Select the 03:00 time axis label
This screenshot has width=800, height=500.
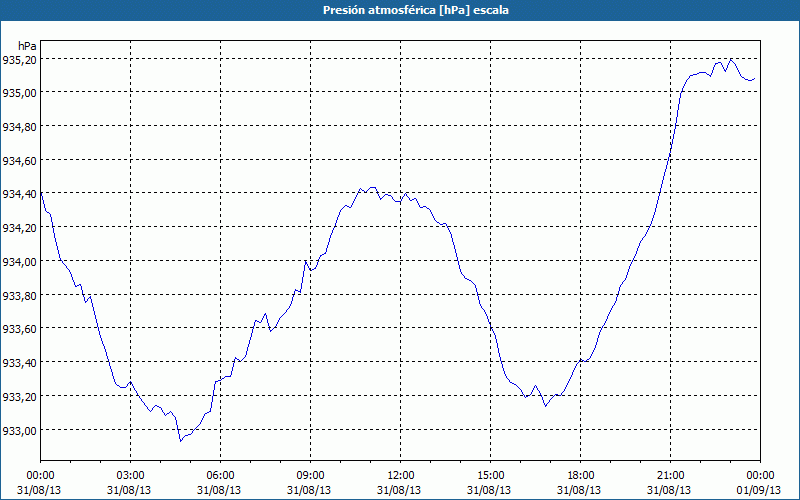coord(131,476)
